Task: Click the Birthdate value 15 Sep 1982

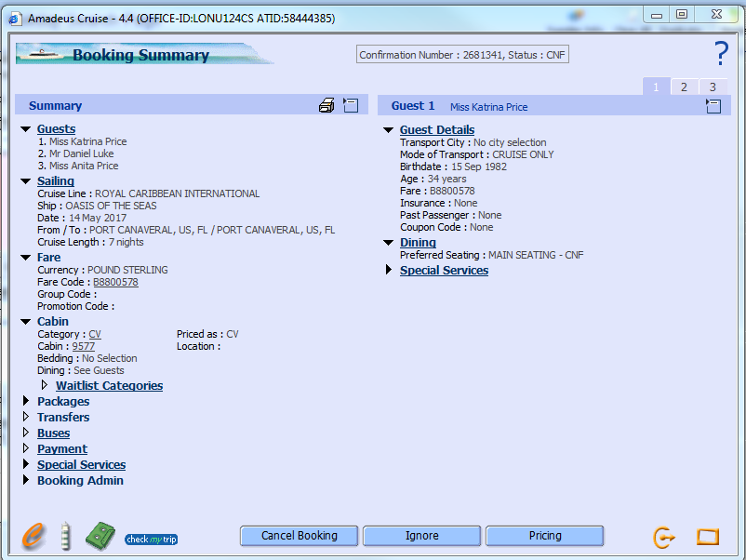Action: [x=479, y=167]
